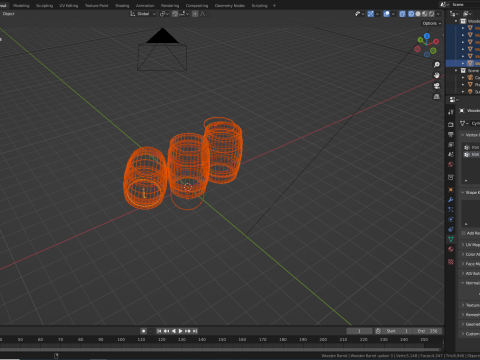Switch to the Geometry Nodes workspace
The width and height of the screenshot is (480, 360).
click(x=230, y=5)
